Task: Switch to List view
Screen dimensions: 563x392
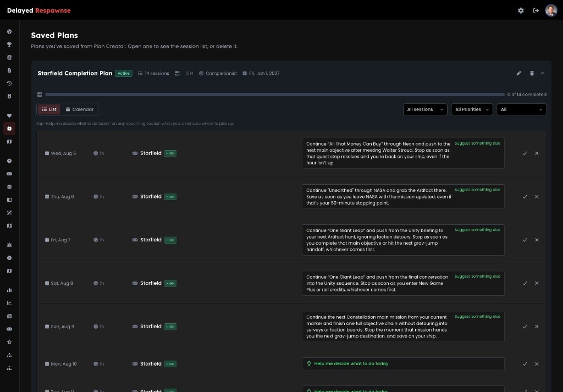Action: [x=49, y=109]
